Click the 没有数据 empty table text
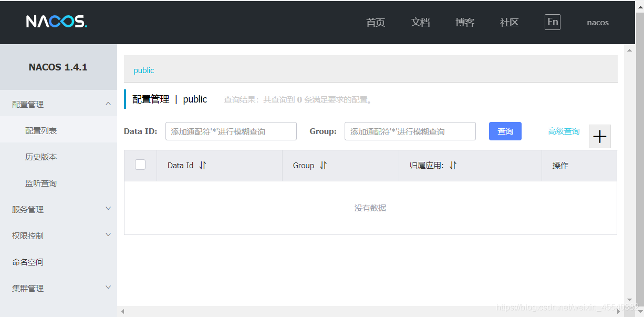 tap(370, 208)
